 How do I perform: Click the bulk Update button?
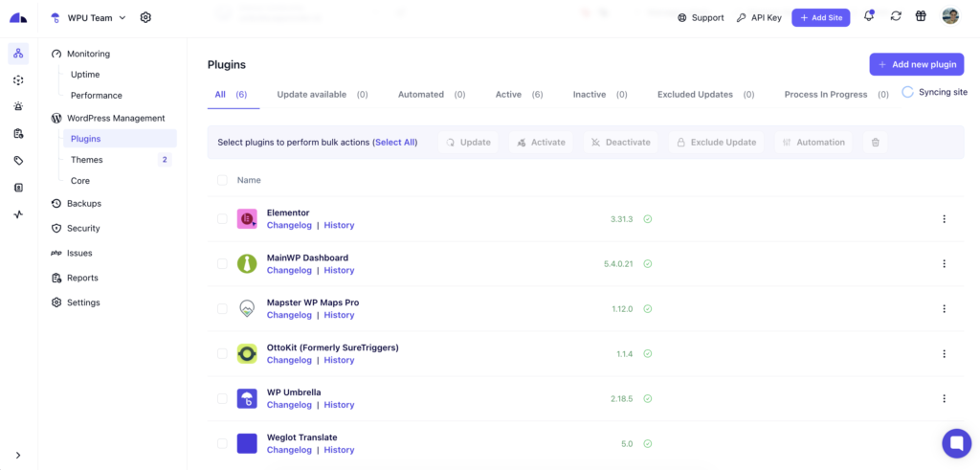468,143
